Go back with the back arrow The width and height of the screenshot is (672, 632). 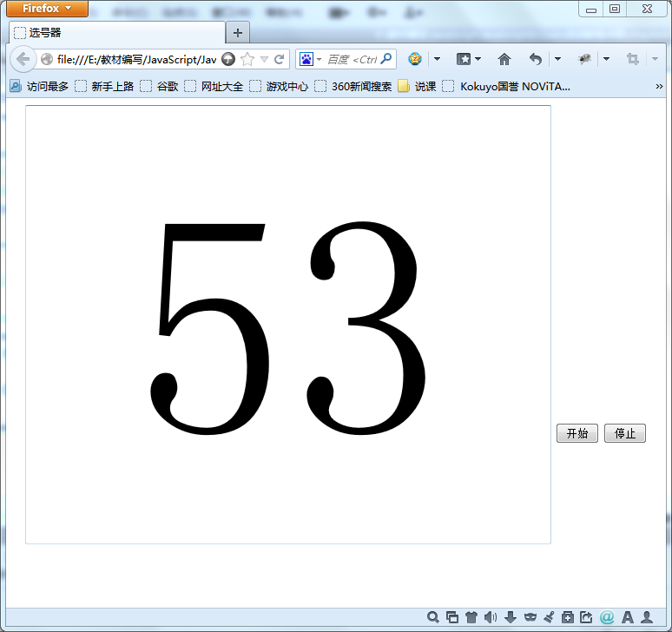click(x=23, y=59)
